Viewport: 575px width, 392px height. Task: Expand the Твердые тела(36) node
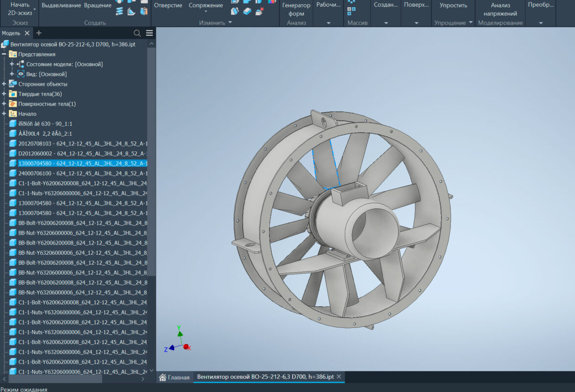(4, 94)
